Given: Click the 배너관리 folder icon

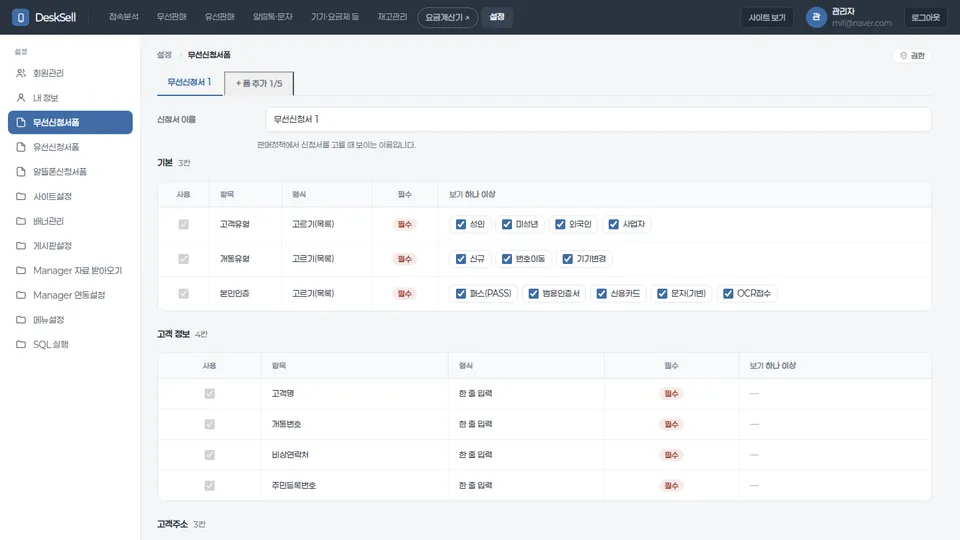Looking at the screenshot, I should pyautogui.click(x=21, y=221).
